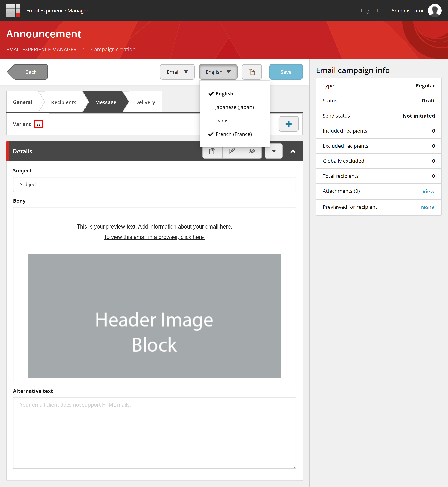
Task: Click the 'Not initiated' send status value
Action: click(x=419, y=116)
